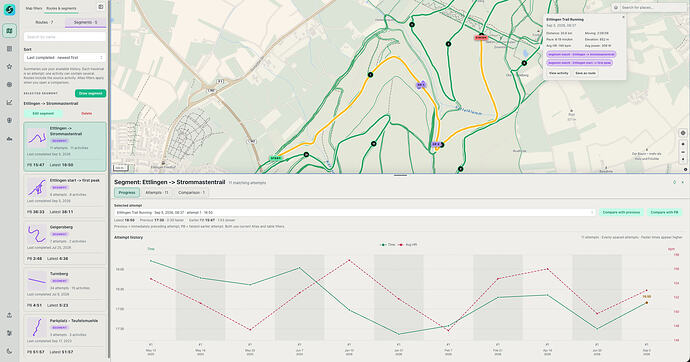This screenshot has height=362, width=690.
Task: Click Compare with PR button
Action: [664, 212]
